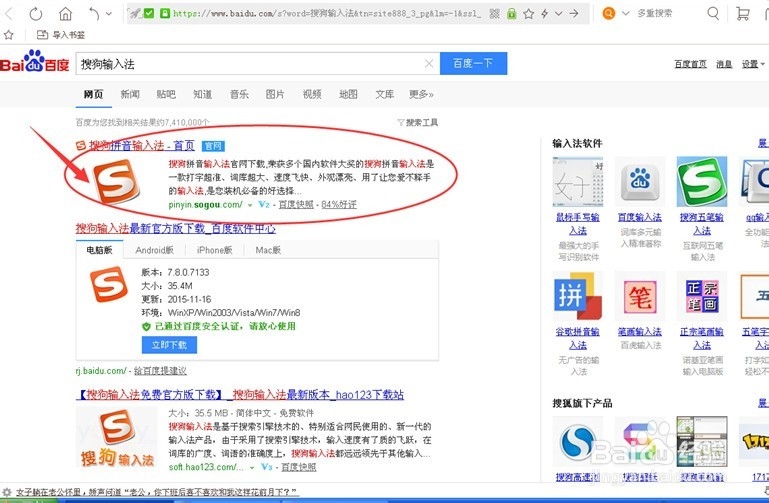
Task: Bookmark page with address bar star icon
Action: (528, 14)
